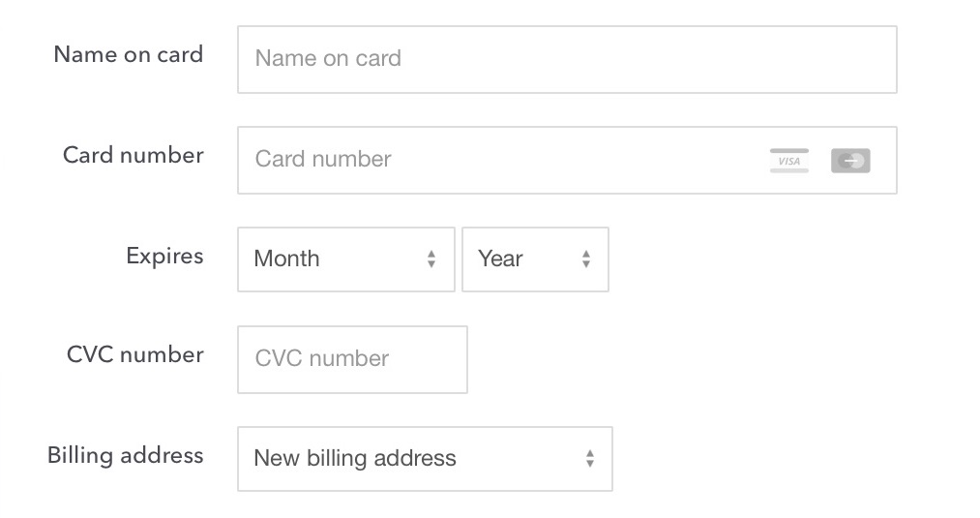Click the 'CVC number' field label
This screenshot has width=980, height=518.
(x=135, y=354)
